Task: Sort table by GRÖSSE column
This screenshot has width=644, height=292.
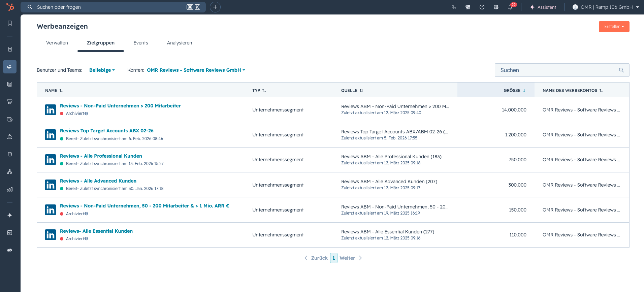Action: tap(515, 91)
